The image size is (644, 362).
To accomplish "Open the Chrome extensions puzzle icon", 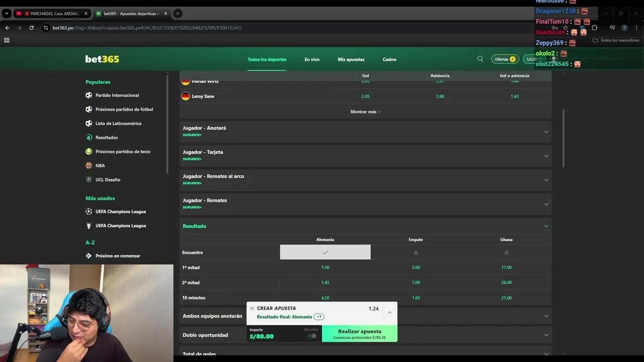I will pos(594,28).
